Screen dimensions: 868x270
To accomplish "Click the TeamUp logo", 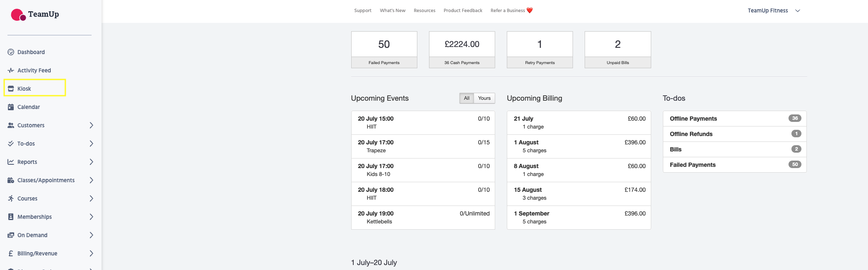I will 35,15.
